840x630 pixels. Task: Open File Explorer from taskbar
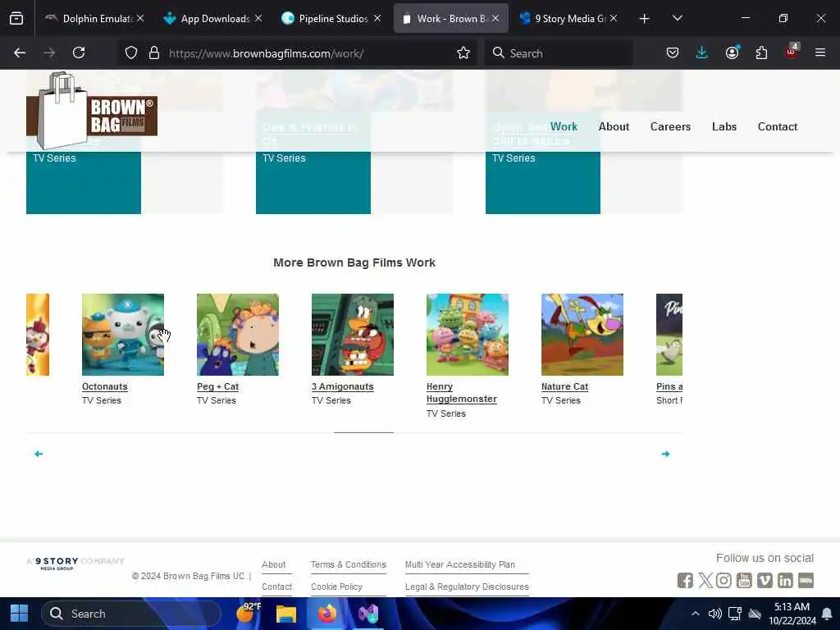point(286,614)
